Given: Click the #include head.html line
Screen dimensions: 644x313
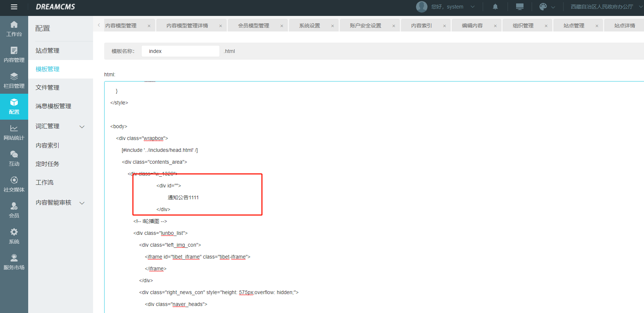Looking at the screenshot, I should (x=160, y=150).
